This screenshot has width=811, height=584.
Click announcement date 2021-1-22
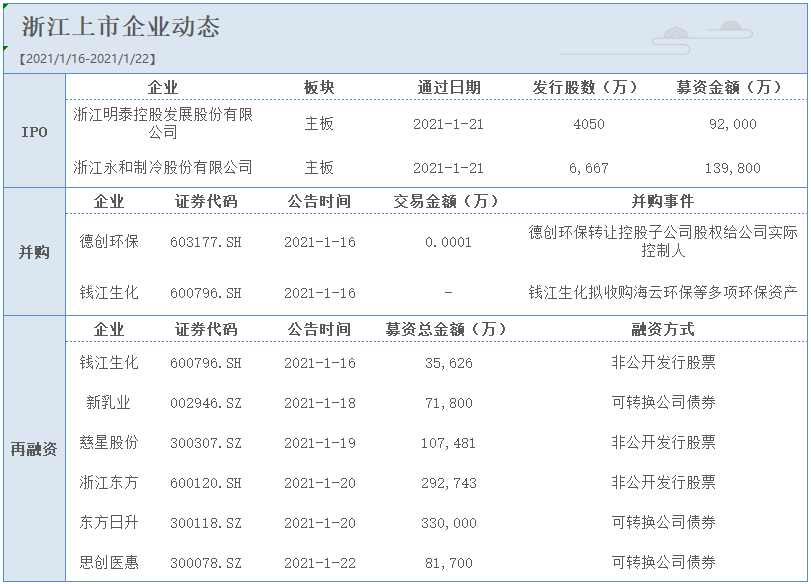pyautogui.click(x=320, y=563)
